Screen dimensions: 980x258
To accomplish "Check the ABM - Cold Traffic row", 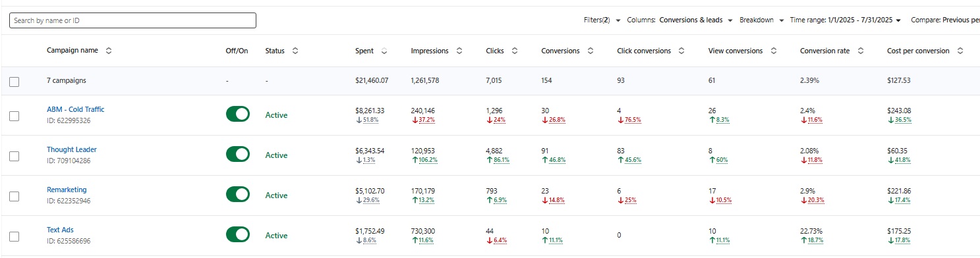I will [14, 116].
